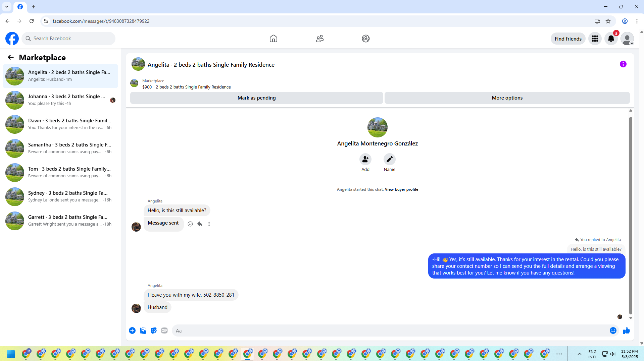
Task: Open the account profile menu
Action: pos(627,39)
